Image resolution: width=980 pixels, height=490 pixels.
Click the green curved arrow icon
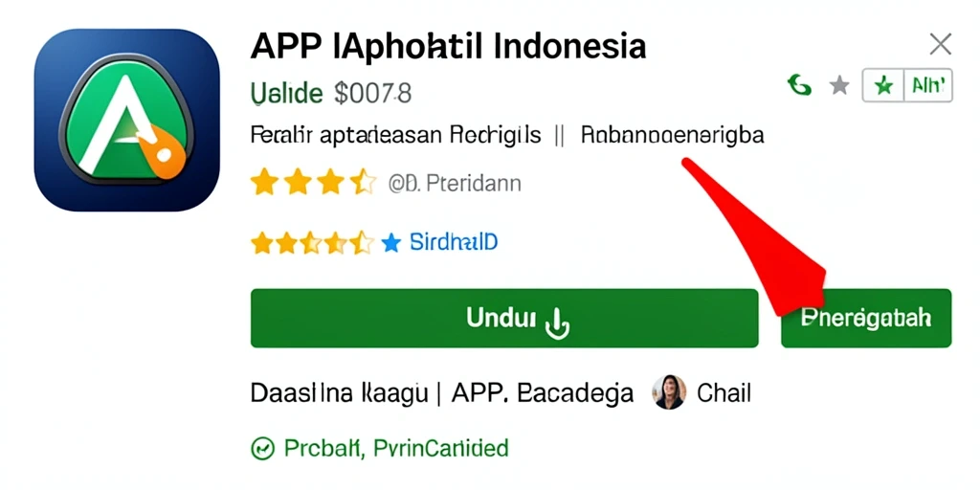(799, 85)
